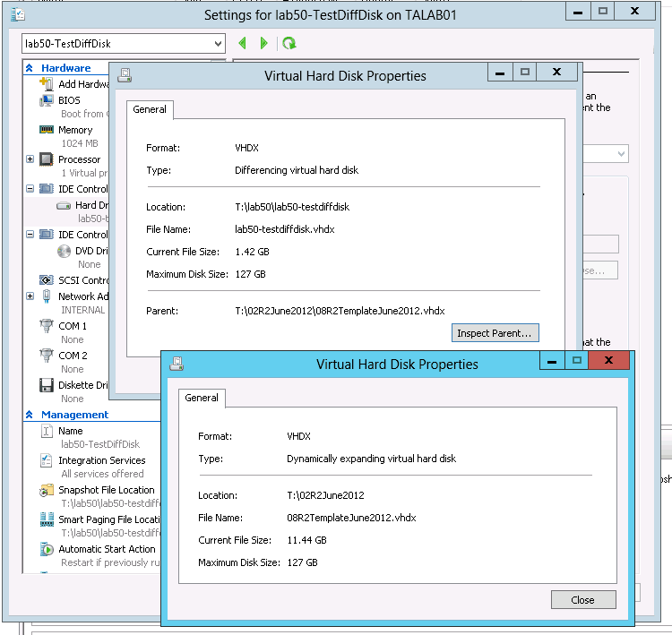This screenshot has width=672, height=635.
Task: Click the green forward navigation arrow
Action: (x=263, y=43)
